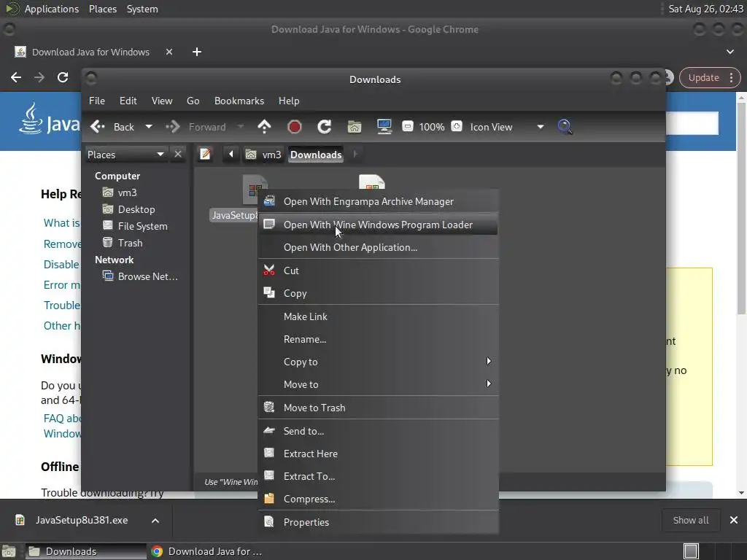Zoom in with the plus icon
747x560 pixels.
pos(457,127)
